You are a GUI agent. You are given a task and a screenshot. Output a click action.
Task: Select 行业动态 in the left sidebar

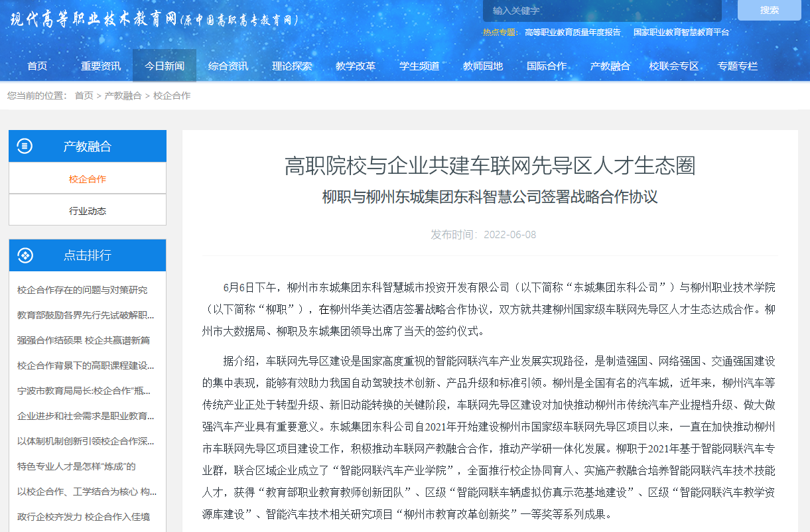click(88, 211)
